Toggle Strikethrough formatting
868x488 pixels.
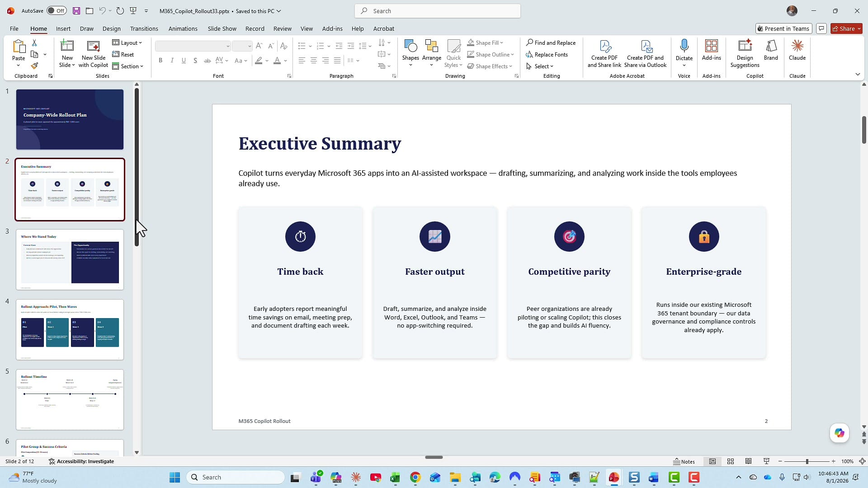207,61
